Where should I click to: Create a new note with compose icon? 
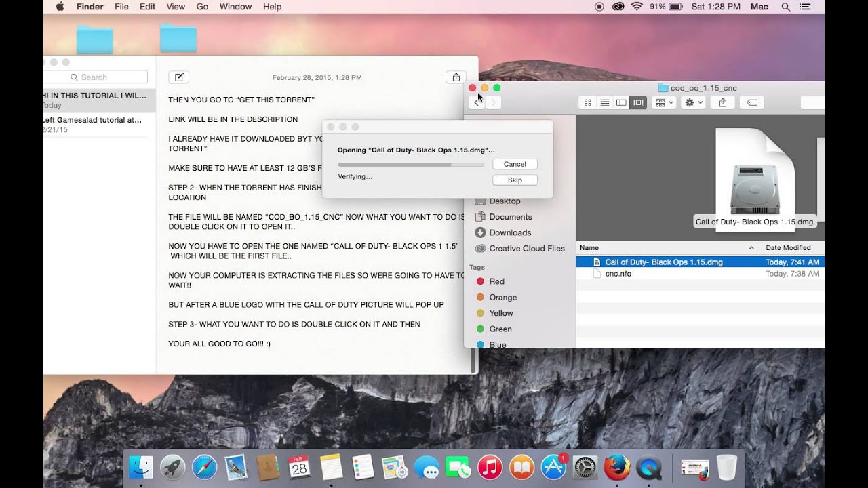tap(178, 77)
